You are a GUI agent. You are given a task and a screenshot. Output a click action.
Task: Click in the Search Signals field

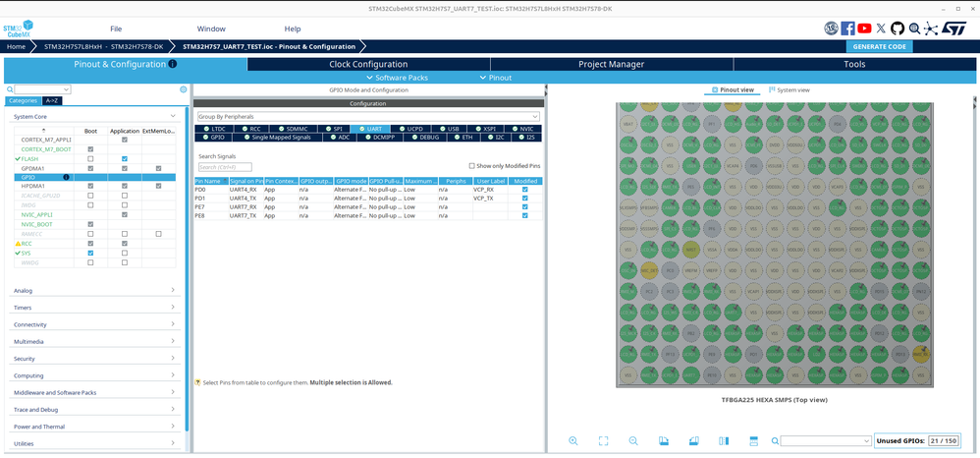click(x=225, y=167)
